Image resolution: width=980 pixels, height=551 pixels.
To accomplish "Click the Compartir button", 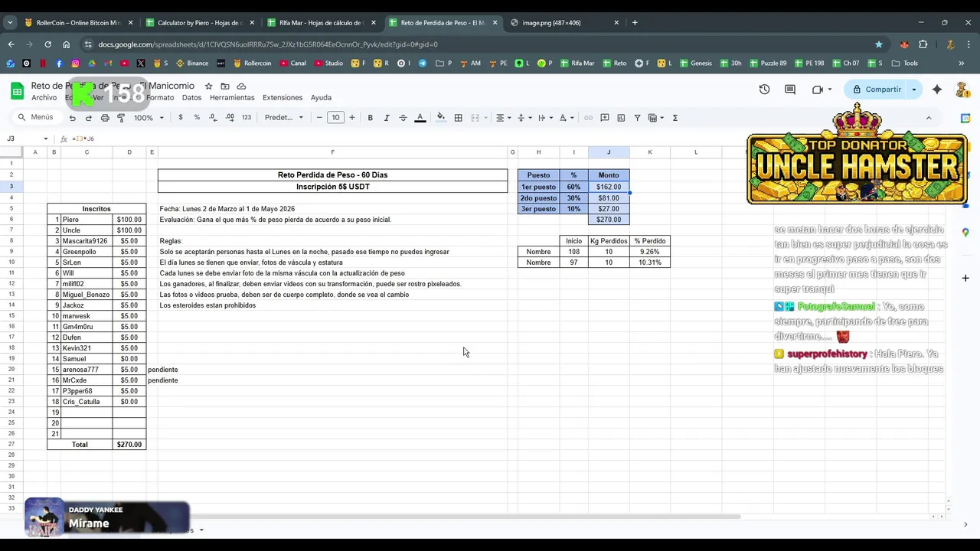I will click(877, 90).
